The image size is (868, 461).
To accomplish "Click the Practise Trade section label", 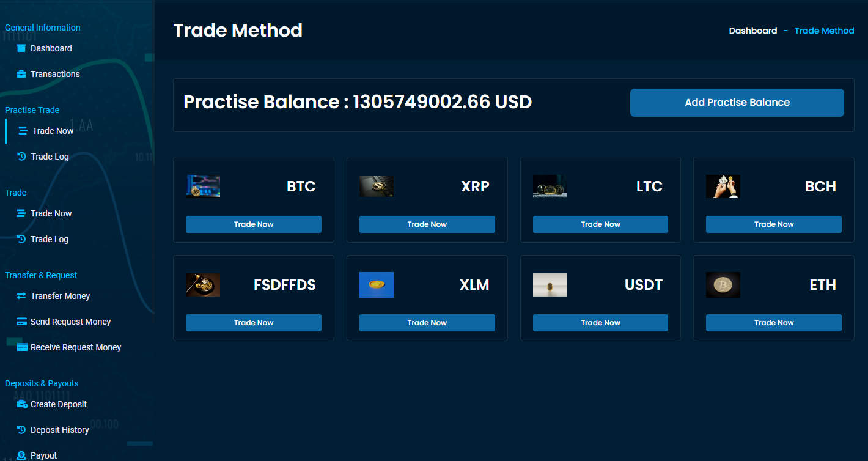I will point(32,110).
